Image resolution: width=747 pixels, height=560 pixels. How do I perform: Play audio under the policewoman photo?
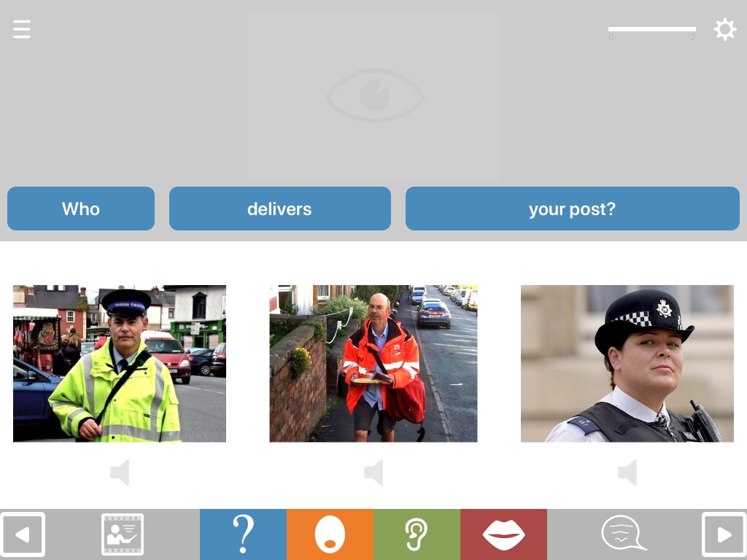627,472
